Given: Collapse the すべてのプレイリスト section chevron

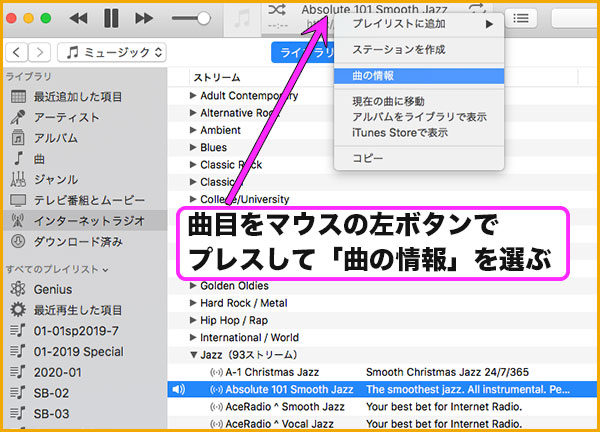Looking at the screenshot, I should point(106,270).
